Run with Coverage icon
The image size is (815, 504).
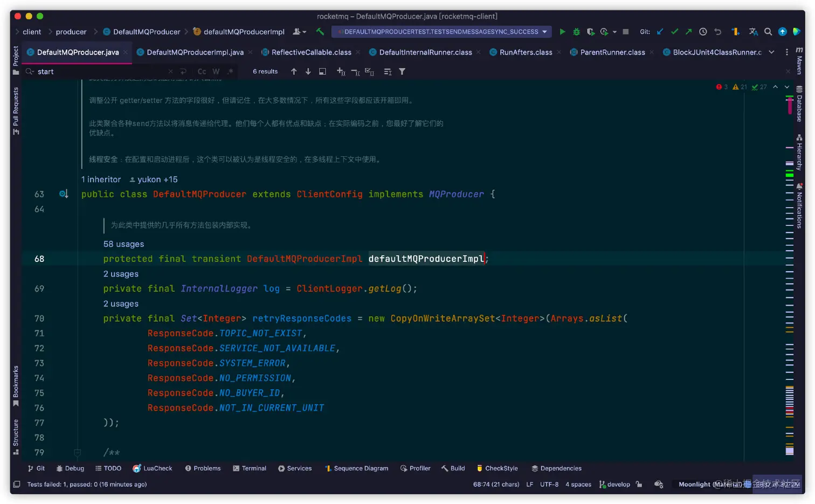pyautogui.click(x=591, y=32)
